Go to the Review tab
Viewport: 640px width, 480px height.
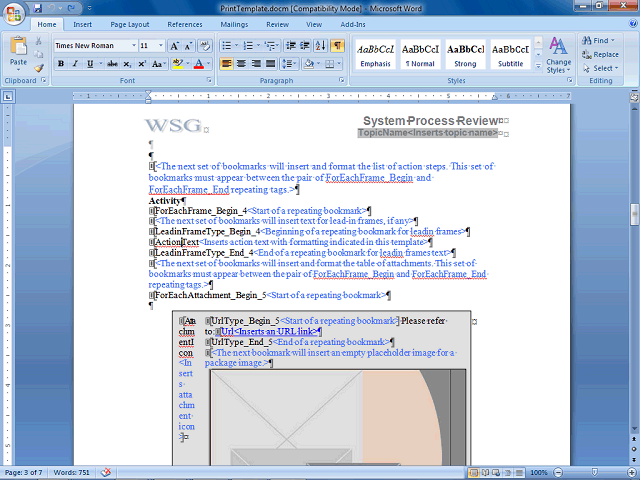pyautogui.click(x=278, y=24)
